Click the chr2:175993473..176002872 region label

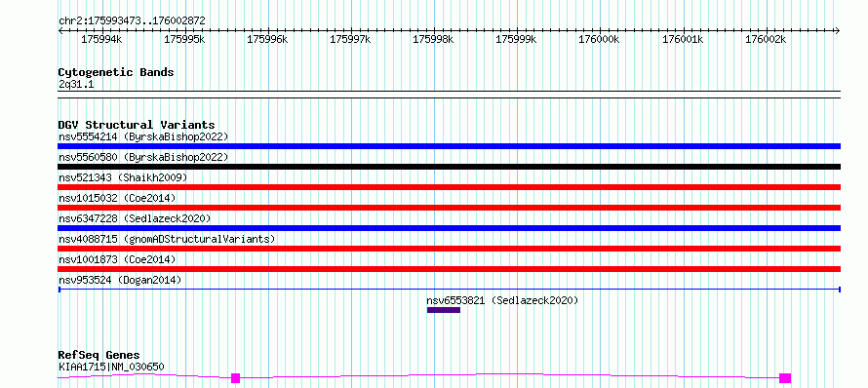pyautogui.click(x=132, y=21)
